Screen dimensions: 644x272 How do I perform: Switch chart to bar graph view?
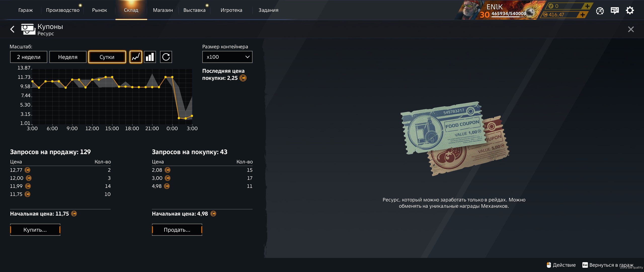point(150,57)
